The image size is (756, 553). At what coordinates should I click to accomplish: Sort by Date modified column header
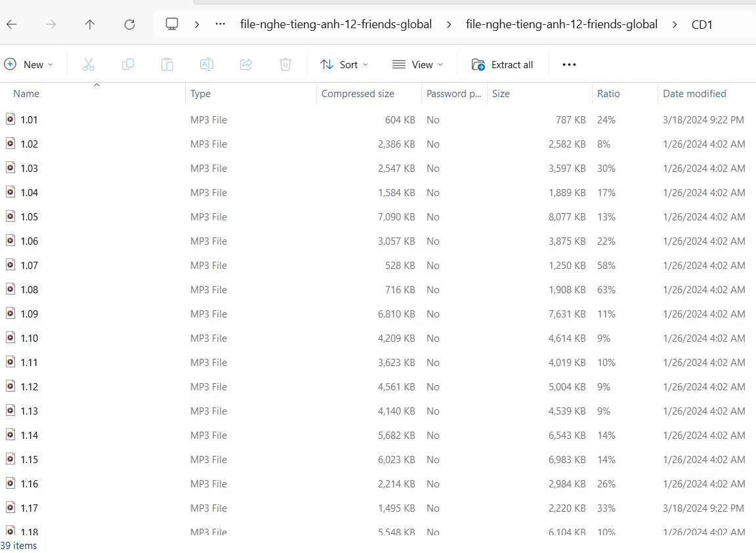(x=694, y=94)
